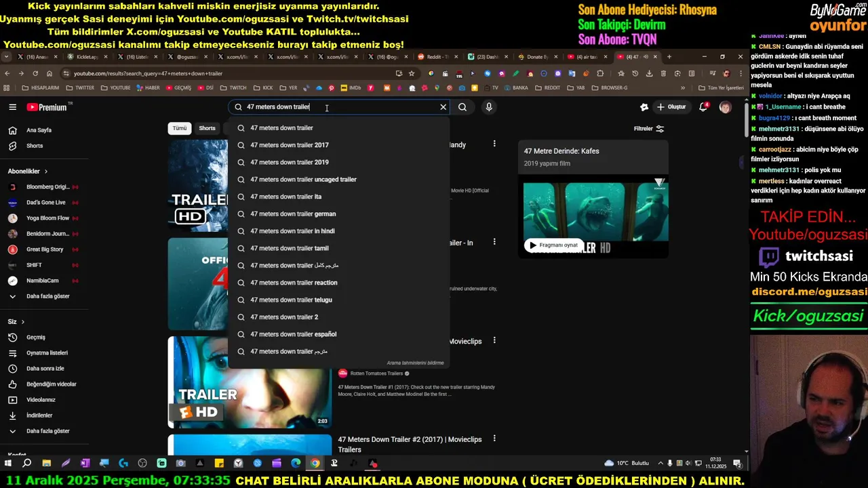Open Dad's Gone Live subscription channel
The image size is (868, 488).
[x=44, y=203]
